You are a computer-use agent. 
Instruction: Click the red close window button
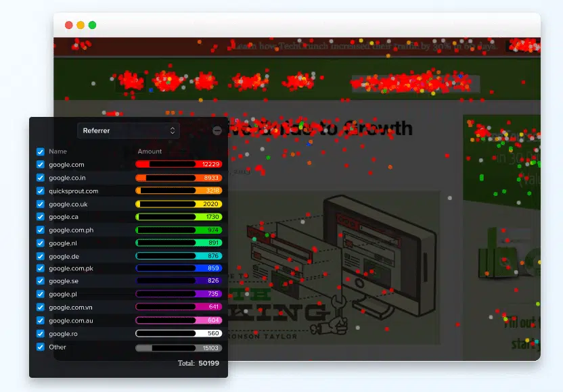pyautogui.click(x=68, y=25)
